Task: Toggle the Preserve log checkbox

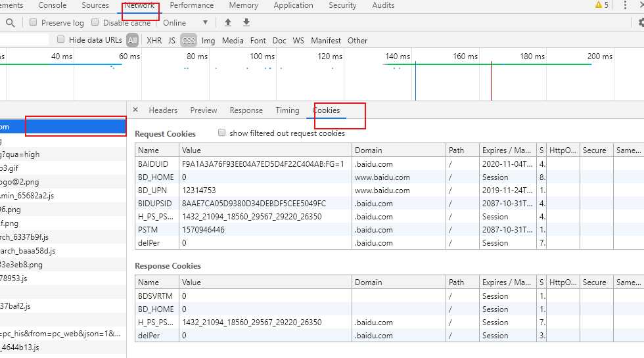Action: click(x=34, y=22)
